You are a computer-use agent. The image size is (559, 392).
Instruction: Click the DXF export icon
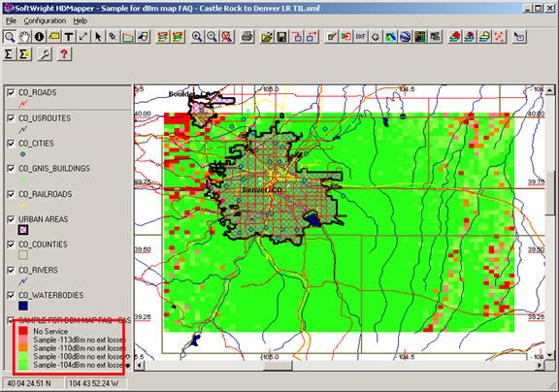(360, 37)
